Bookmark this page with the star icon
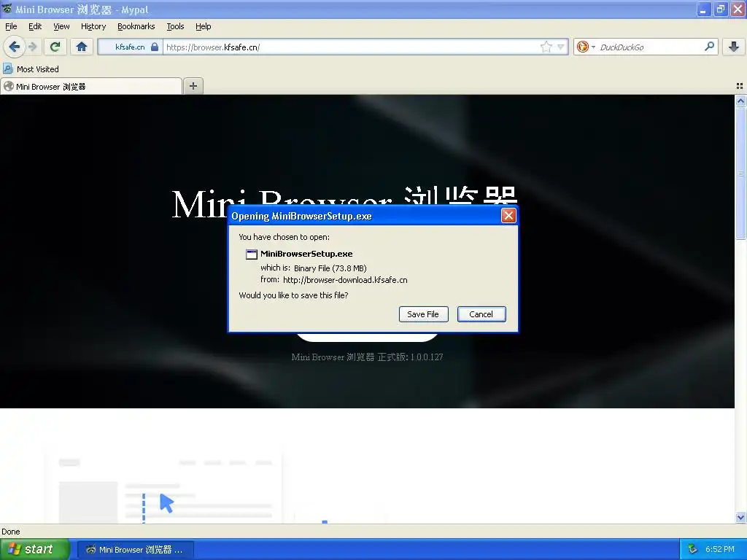 (546, 47)
